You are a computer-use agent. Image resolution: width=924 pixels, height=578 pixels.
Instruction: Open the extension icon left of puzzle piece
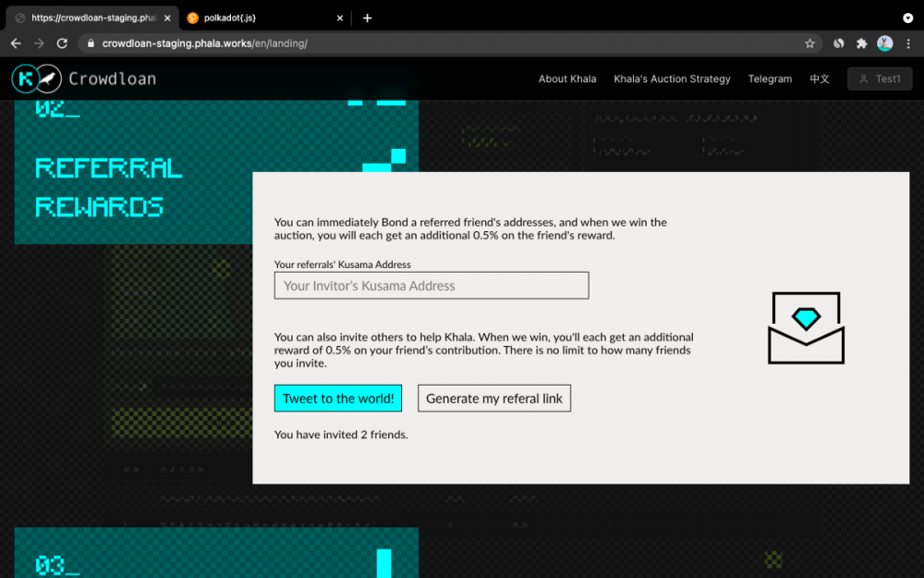coord(839,43)
